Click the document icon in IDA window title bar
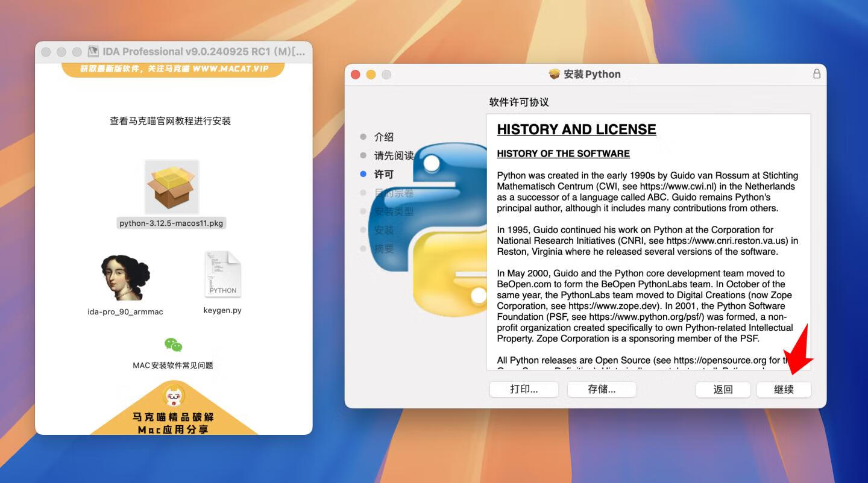This screenshot has height=483, width=868. [92, 52]
